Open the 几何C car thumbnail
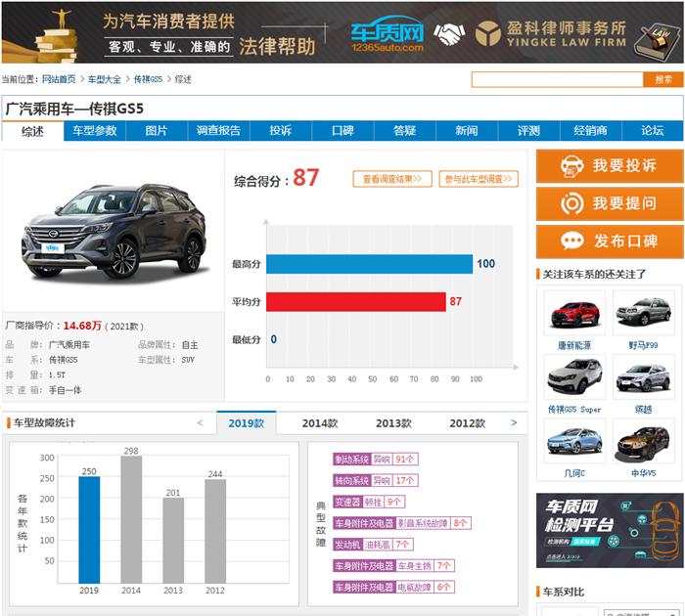 point(574,441)
